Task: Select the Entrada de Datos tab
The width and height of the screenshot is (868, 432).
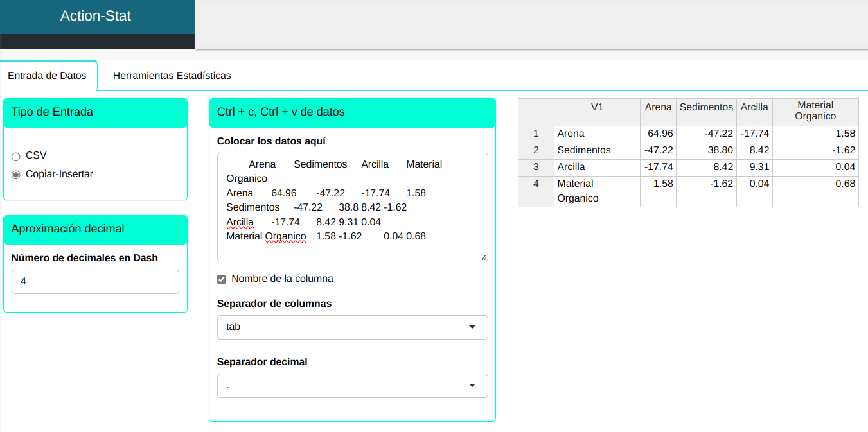Action: tap(47, 76)
